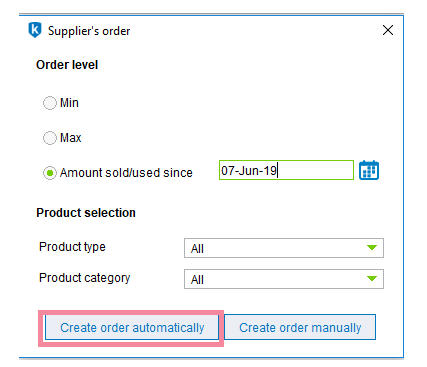Click the Amount sold/used since label
This screenshot has height=367, width=427.
pyautogui.click(x=126, y=173)
